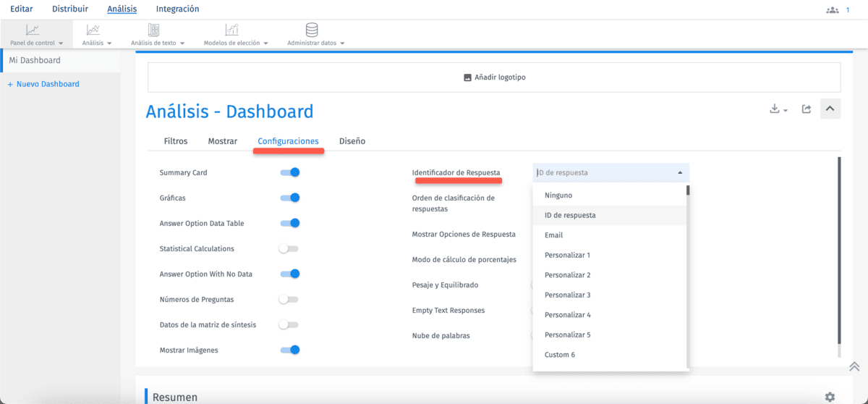Expand the Modelos de elección dropdown label
Image resolution: width=868 pixels, height=404 pixels.
[236, 43]
